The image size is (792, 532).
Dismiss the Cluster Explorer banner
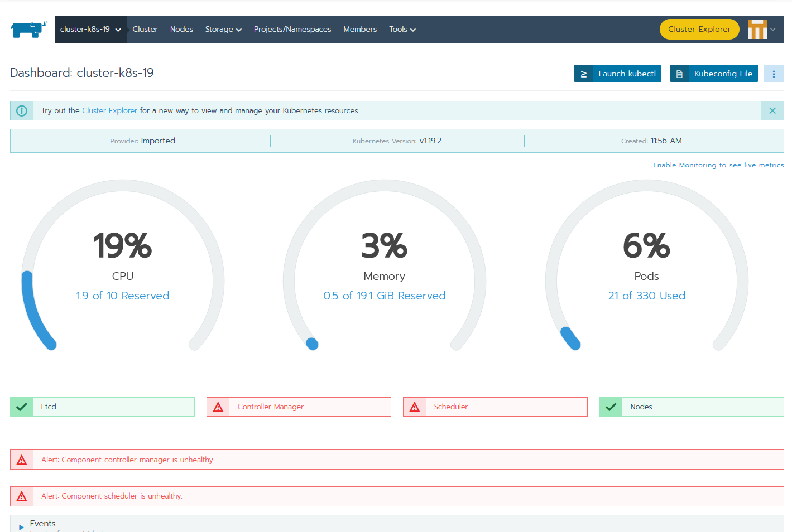(772, 110)
